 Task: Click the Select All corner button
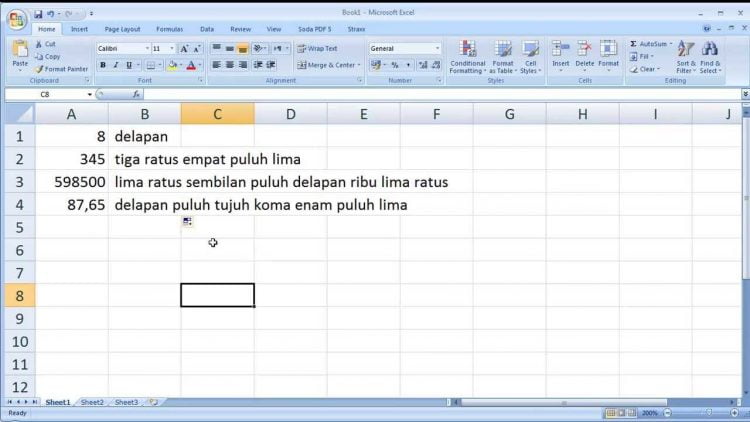coord(20,114)
